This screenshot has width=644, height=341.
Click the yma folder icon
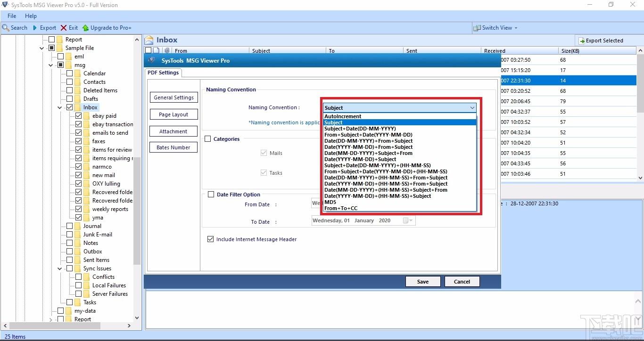tap(87, 218)
